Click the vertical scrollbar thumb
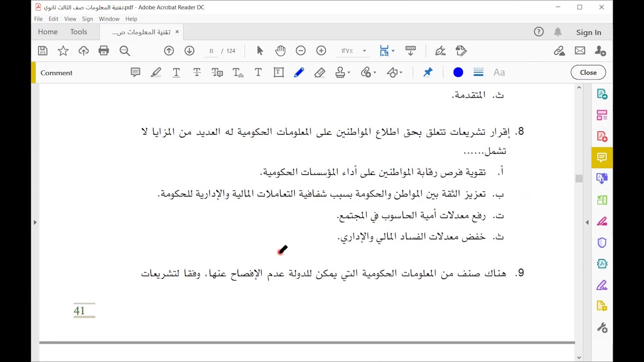Viewport: 644px width, 362px height. [579, 178]
